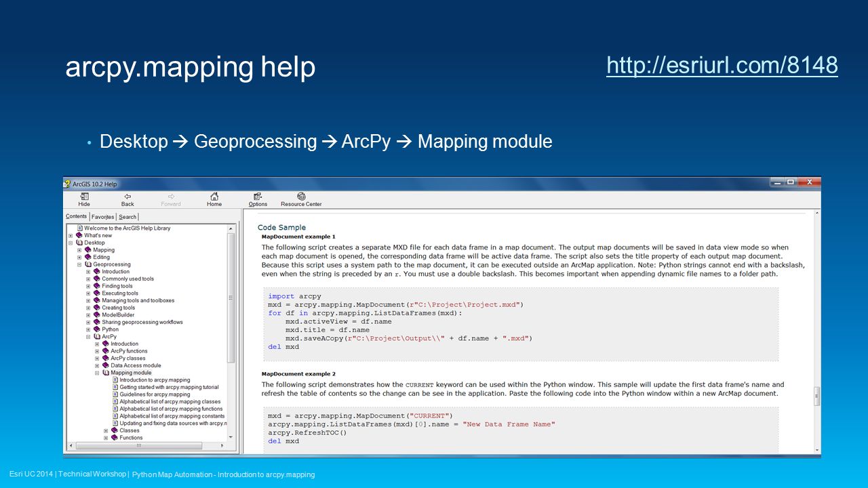The image size is (868, 488).
Task: Open 'Alphabetical list of arcpy.mapping classes'
Action: 170,402
